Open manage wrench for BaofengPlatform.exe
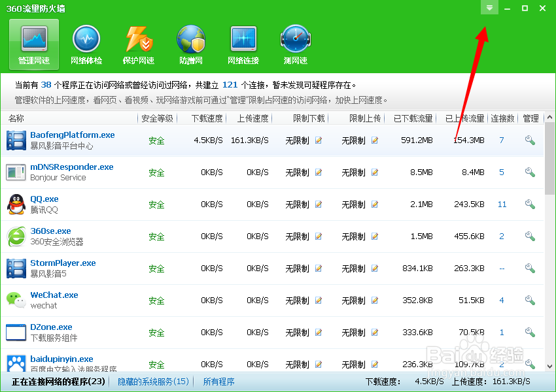The width and height of the screenshot is (556, 392). (530, 140)
